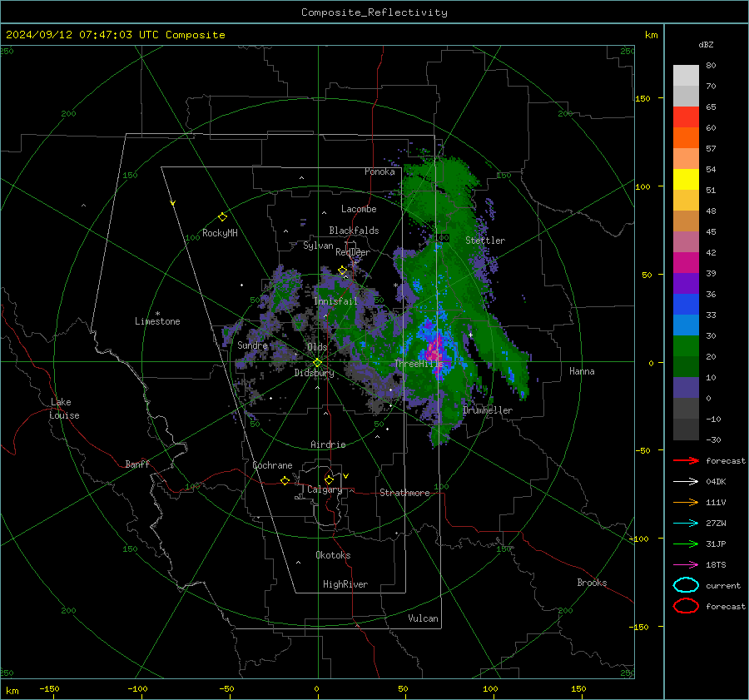Image resolution: width=749 pixels, height=700 pixels.
Task: Click the 0 dBZ purple color swatch
Action: pos(686,388)
